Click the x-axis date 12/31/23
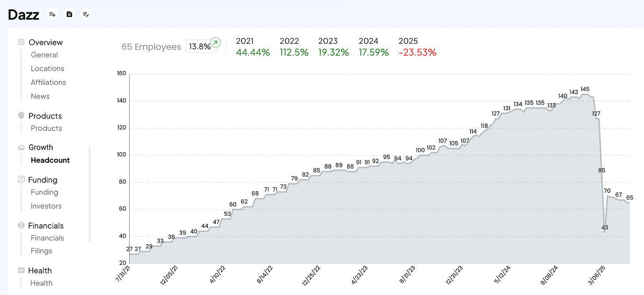 (x=455, y=275)
